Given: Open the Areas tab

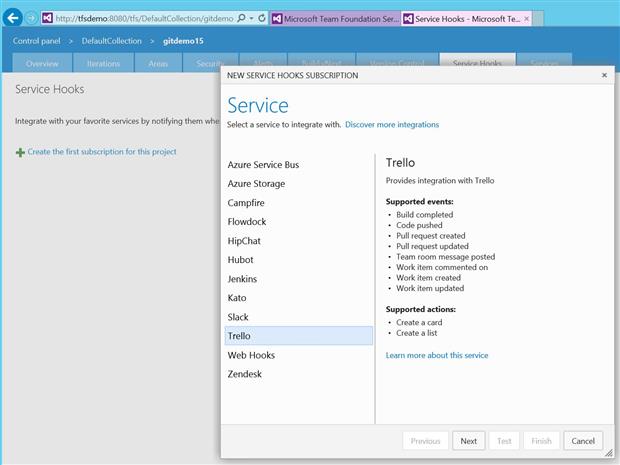Looking at the screenshot, I should tap(158, 63).
